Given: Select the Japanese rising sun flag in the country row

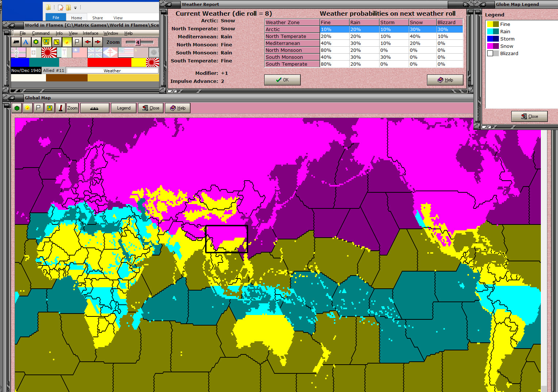Looking at the screenshot, I should [x=49, y=53].
